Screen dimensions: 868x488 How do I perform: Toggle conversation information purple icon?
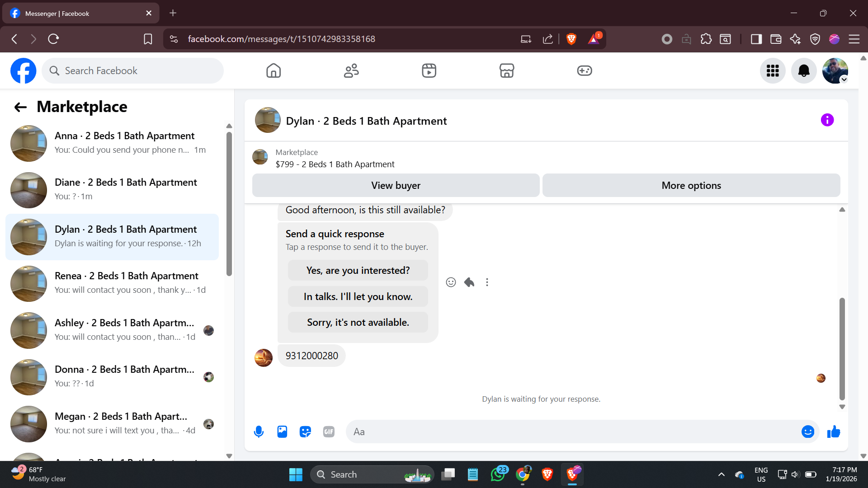[827, 120]
